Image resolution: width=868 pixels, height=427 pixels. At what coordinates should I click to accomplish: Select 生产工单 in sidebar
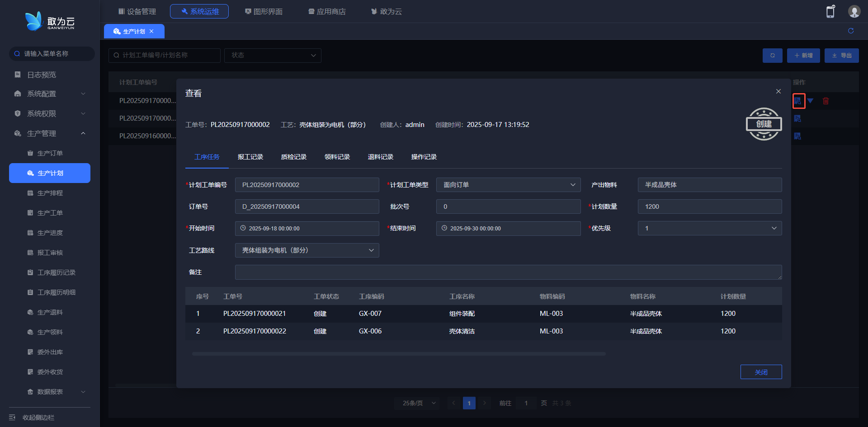[x=50, y=213]
